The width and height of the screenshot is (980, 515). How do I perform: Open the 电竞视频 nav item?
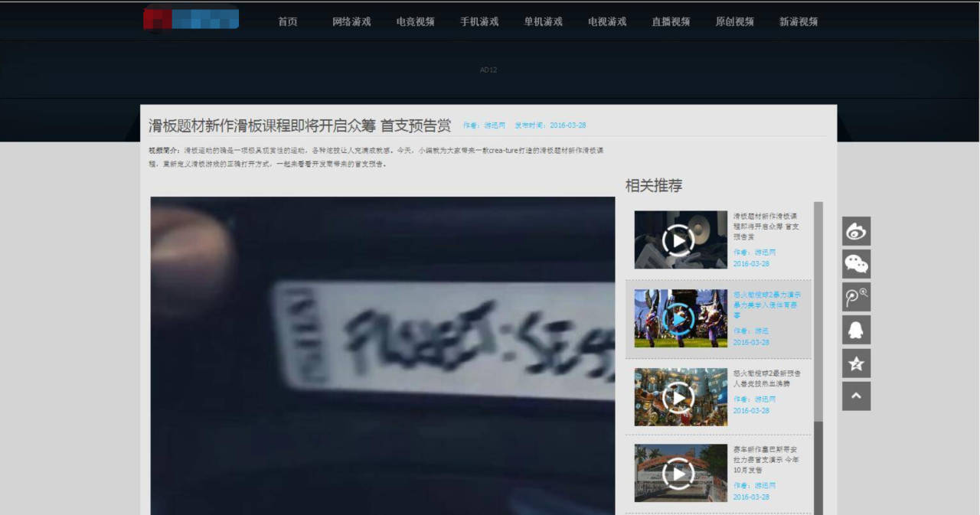tap(416, 21)
